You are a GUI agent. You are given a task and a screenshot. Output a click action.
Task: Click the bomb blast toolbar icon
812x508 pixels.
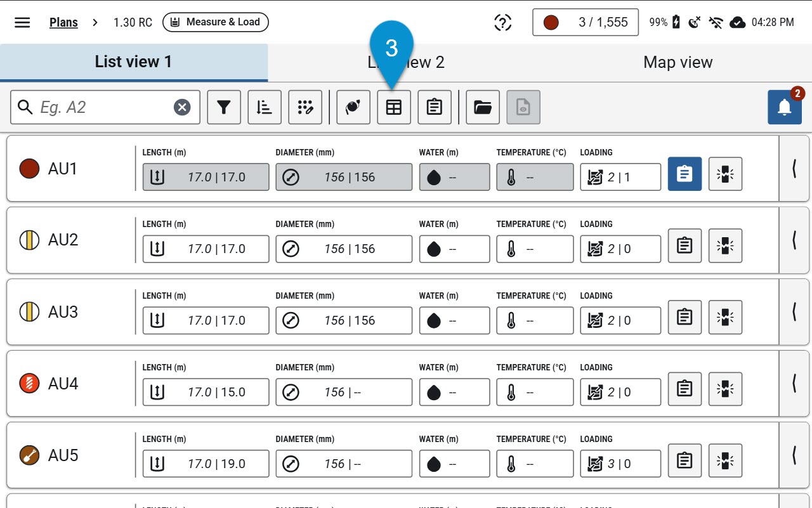[353, 107]
